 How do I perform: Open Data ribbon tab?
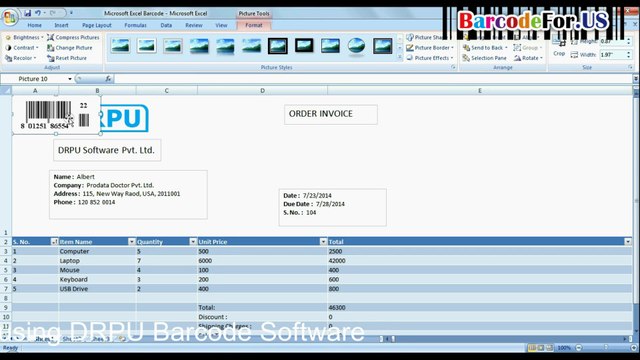click(x=166, y=25)
